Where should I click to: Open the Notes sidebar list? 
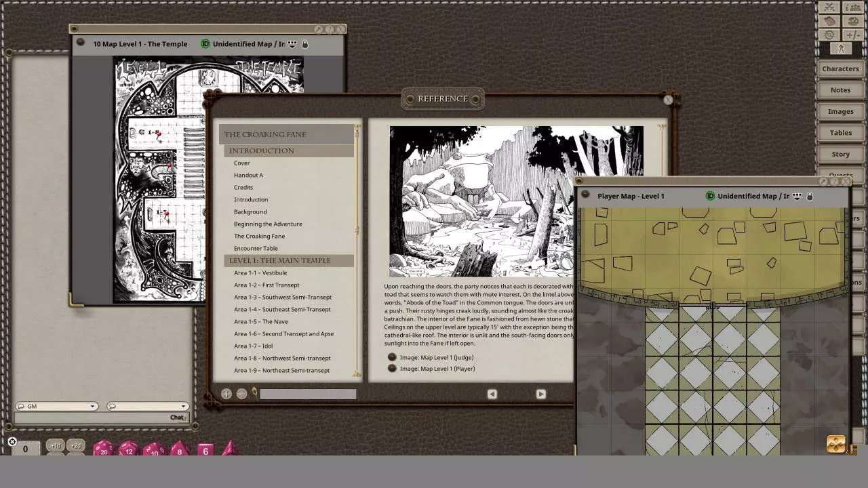click(840, 89)
